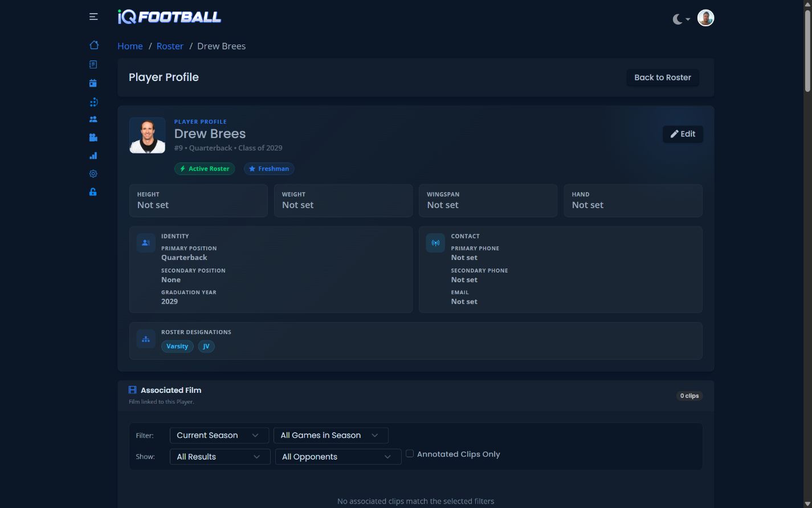812x508 pixels.
Task: Click the Wingspan Not set value
Action: pos(443,205)
